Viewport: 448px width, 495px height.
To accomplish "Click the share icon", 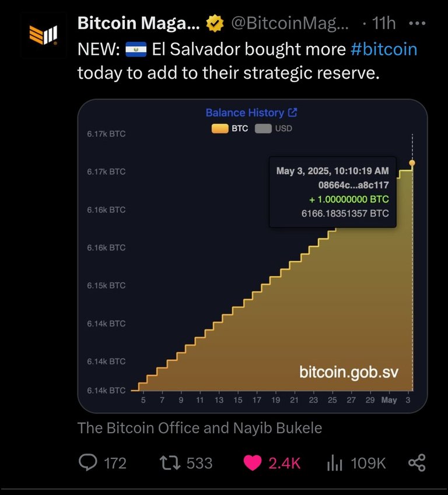I will pyautogui.click(x=417, y=463).
